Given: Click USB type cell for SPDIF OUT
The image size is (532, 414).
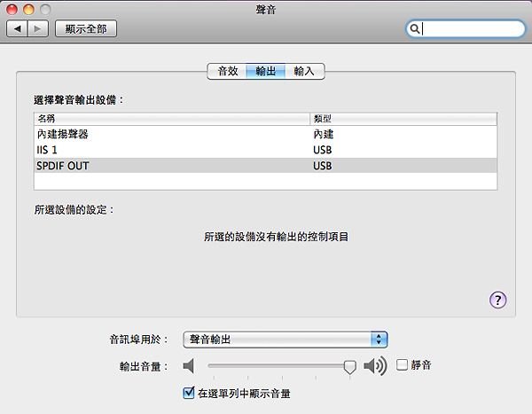Looking at the screenshot, I should (x=323, y=166).
